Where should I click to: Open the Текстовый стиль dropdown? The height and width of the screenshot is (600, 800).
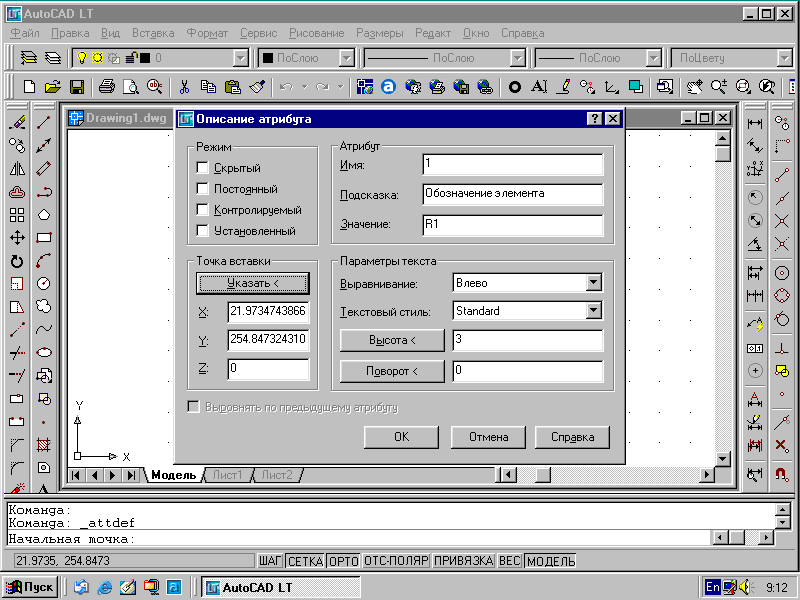pos(593,310)
